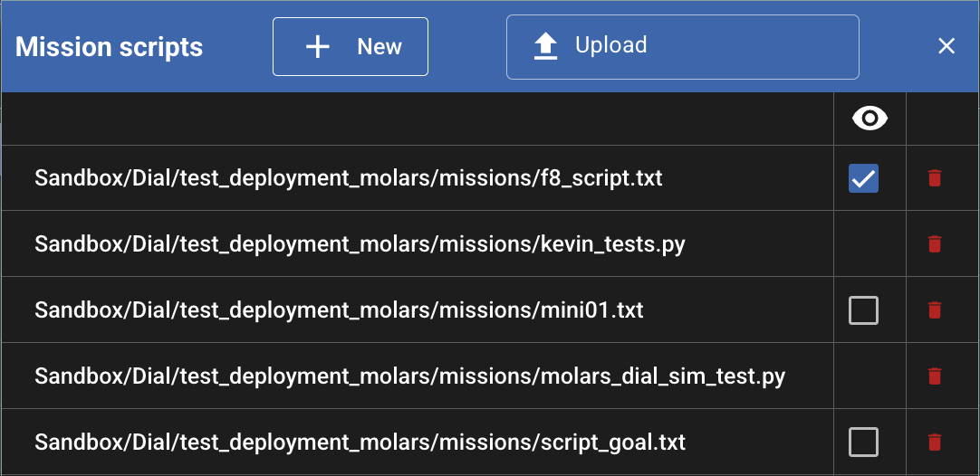
Task: Open the script_goal.txt mission script
Action: [x=360, y=443]
